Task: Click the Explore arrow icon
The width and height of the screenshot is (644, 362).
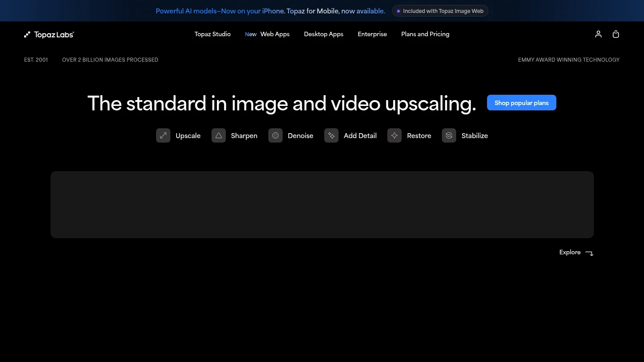Action: click(589, 253)
